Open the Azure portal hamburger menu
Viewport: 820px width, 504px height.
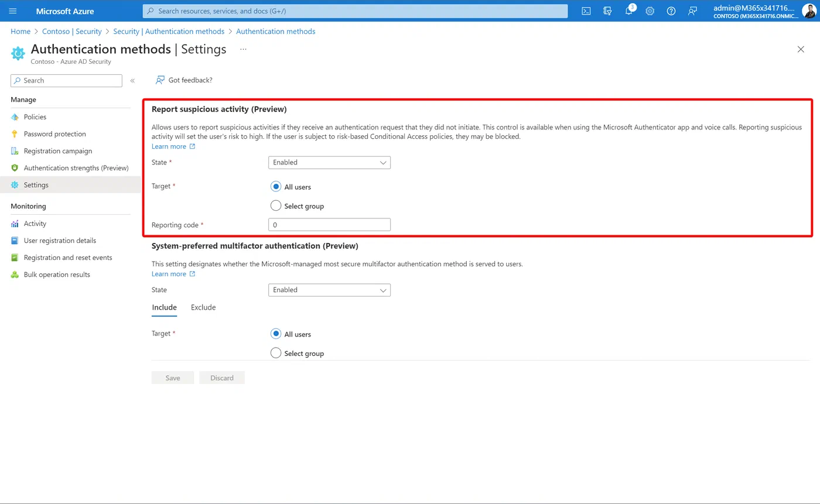pyautogui.click(x=13, y=11)
